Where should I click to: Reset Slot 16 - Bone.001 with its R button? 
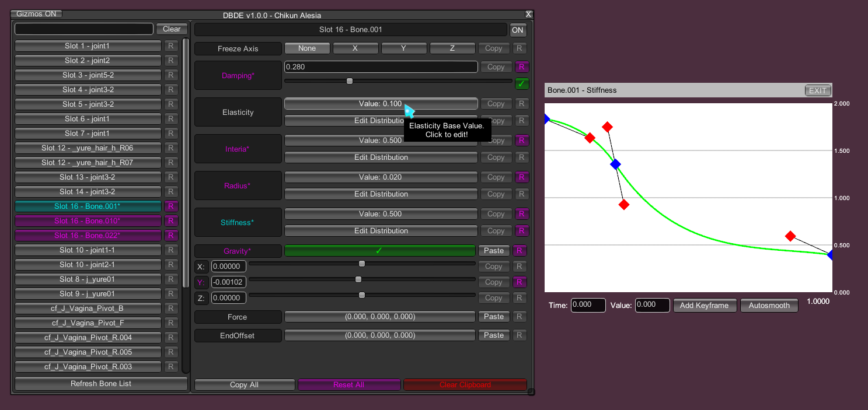point(171,206)
